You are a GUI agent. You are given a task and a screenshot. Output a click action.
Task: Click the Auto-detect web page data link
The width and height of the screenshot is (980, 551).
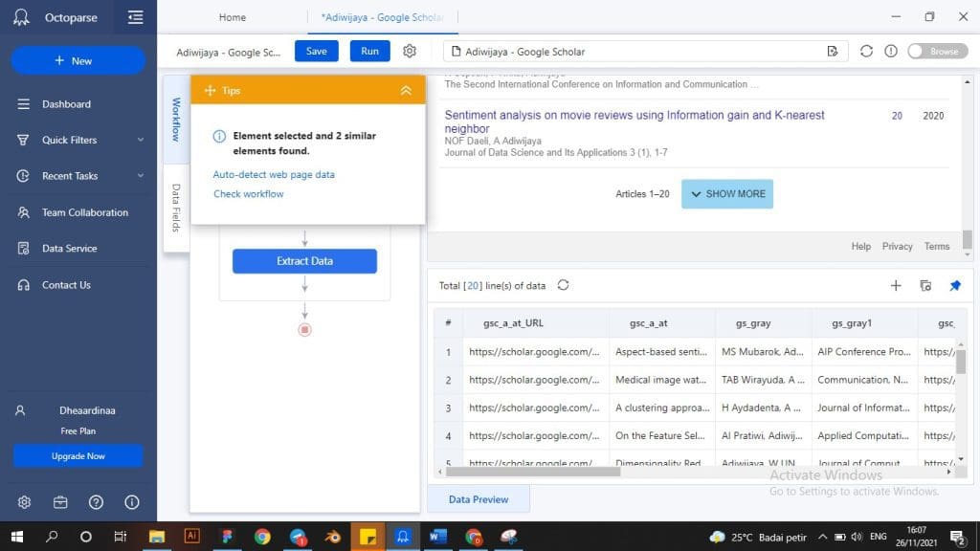coord(274,174)
